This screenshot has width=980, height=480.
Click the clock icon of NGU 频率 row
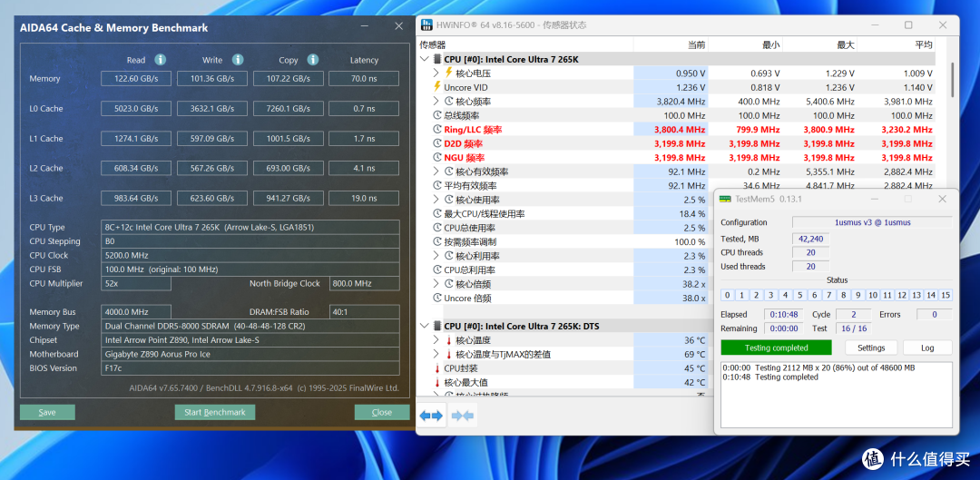point(437,158)
